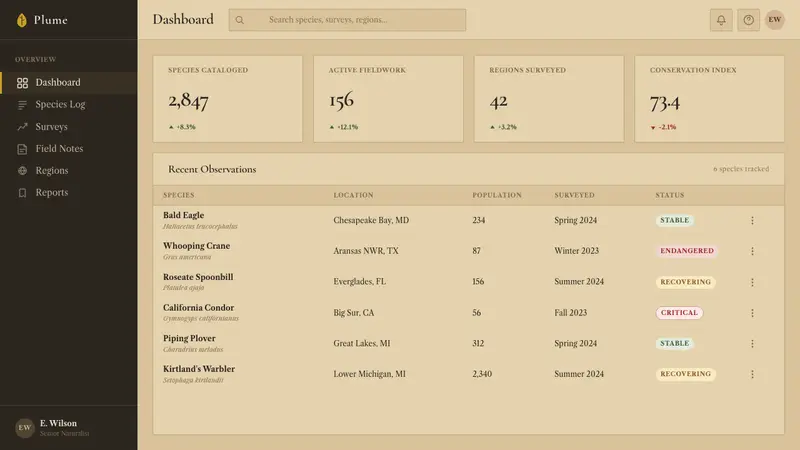Click the Plume leaf logo icon
Viewport: 800px width, 450px height.
pos(21,20)
